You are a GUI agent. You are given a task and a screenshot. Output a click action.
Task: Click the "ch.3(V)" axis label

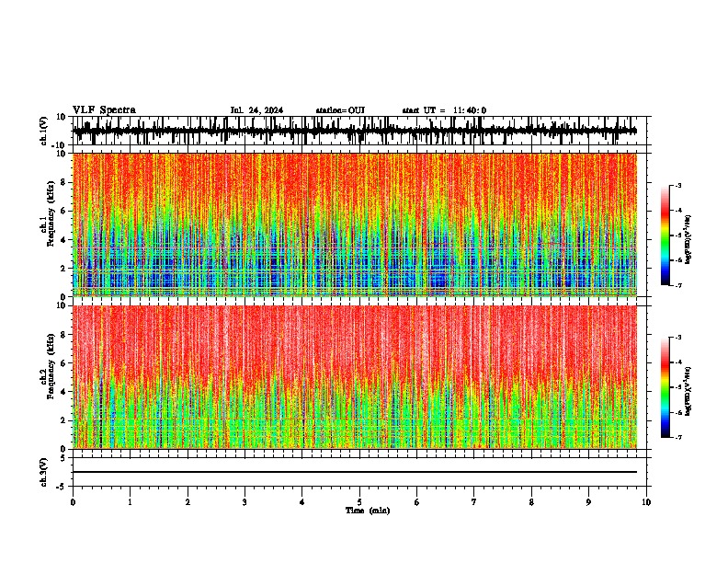point(44,473)
